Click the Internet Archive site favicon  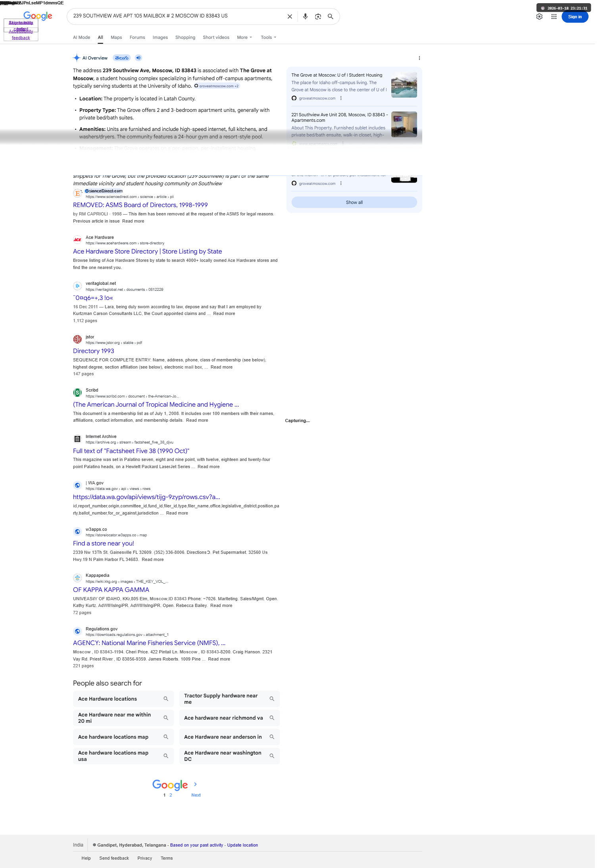point(77,439)
